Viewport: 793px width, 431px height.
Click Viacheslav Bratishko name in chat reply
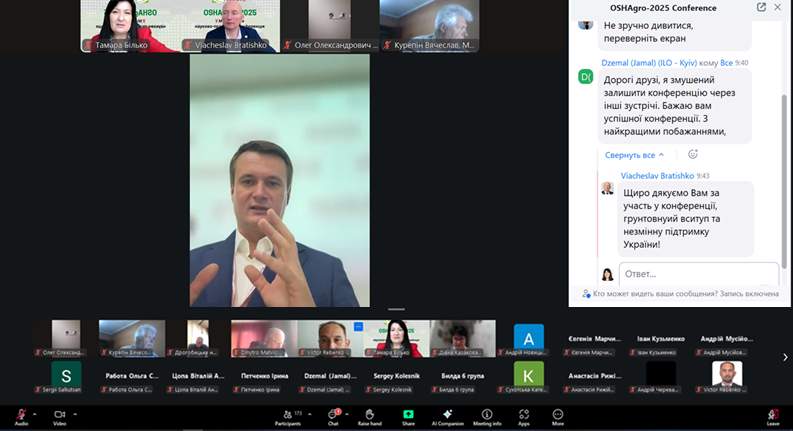pos(657,176)
